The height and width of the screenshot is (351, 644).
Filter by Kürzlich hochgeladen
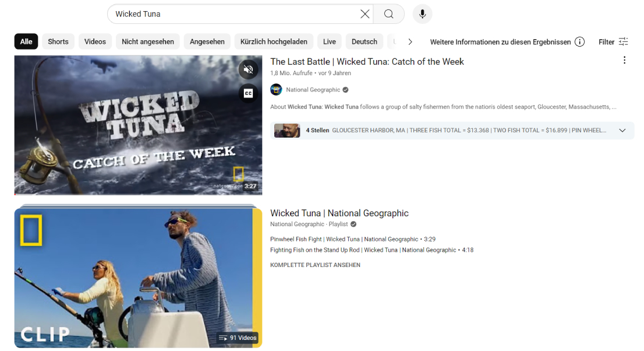point(274,41)
